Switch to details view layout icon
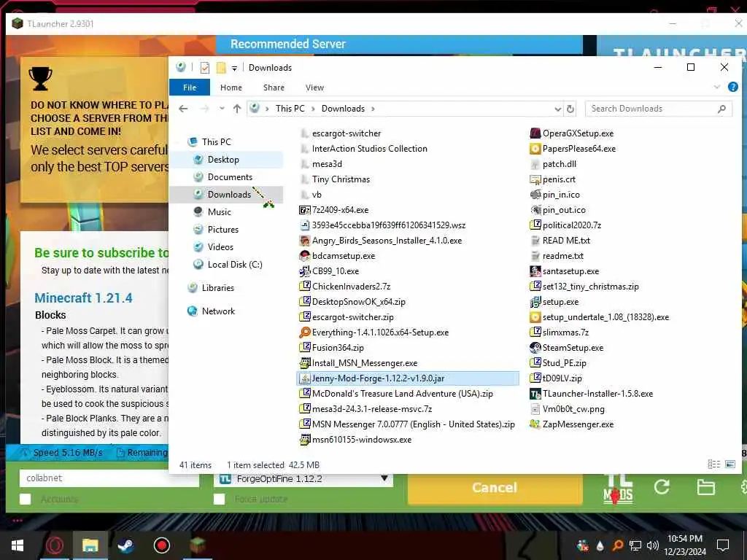 coord(713,464)
